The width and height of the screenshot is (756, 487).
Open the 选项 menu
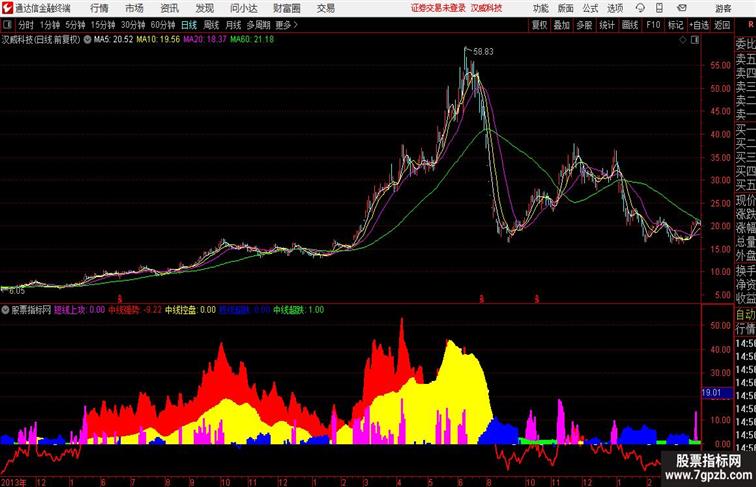[615, 8]
